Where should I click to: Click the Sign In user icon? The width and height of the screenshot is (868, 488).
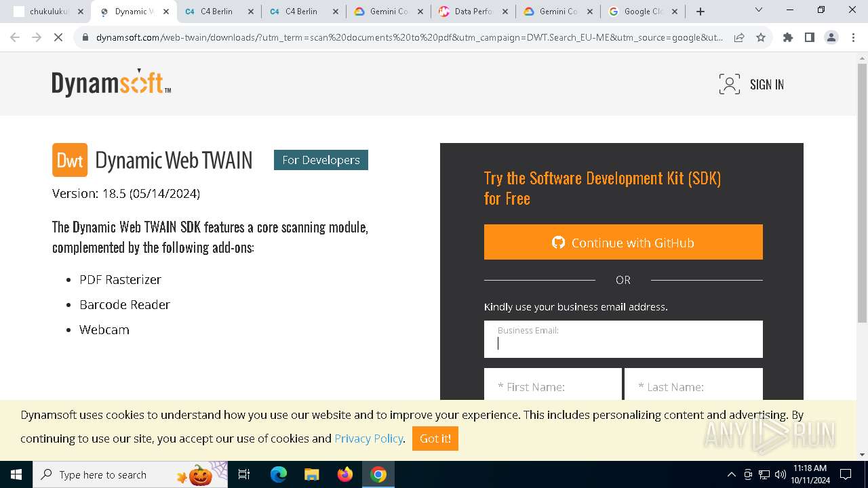[x=730, y=84]
